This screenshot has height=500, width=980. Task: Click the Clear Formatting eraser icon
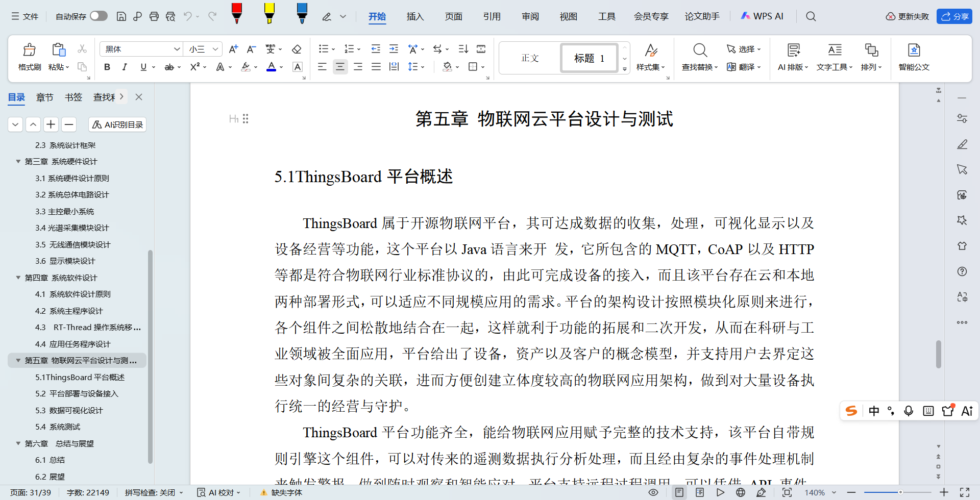click(297, 49)
